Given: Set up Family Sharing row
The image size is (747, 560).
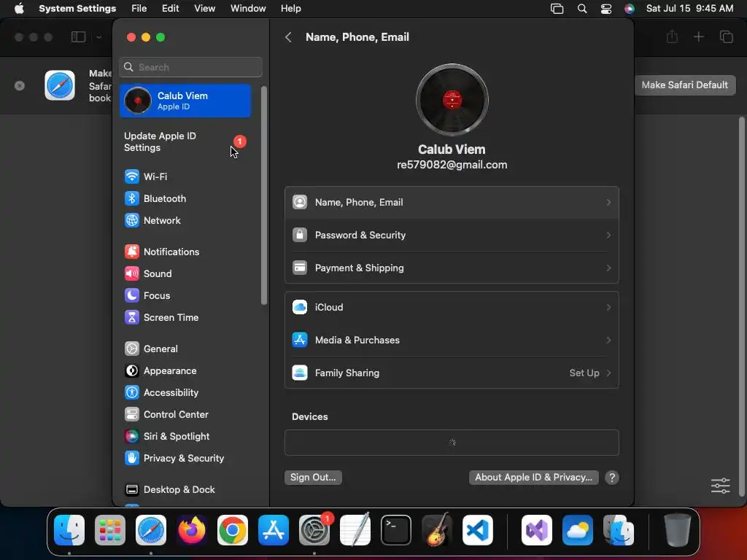Looking at the screenshot, I should pos(452,373).
